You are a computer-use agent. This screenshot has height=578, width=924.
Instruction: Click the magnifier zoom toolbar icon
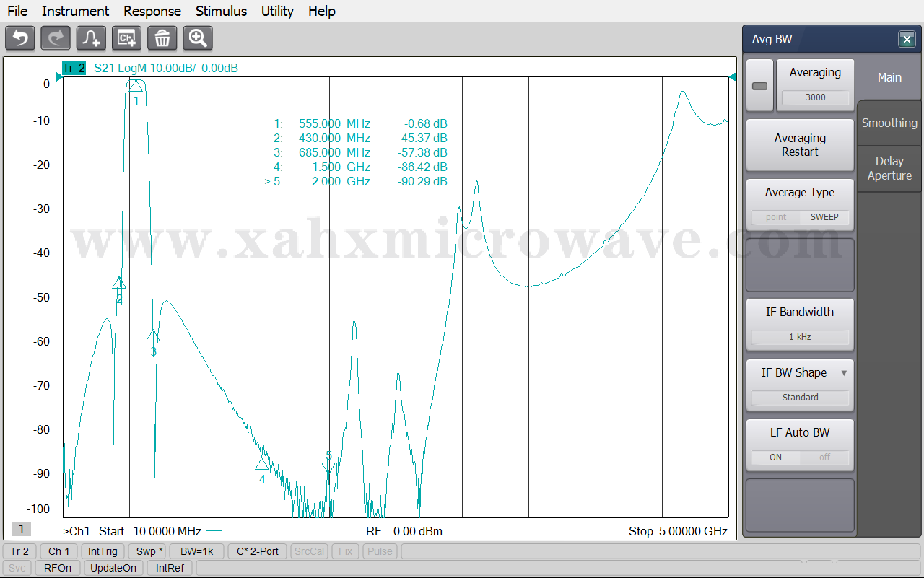coord(198,38)
